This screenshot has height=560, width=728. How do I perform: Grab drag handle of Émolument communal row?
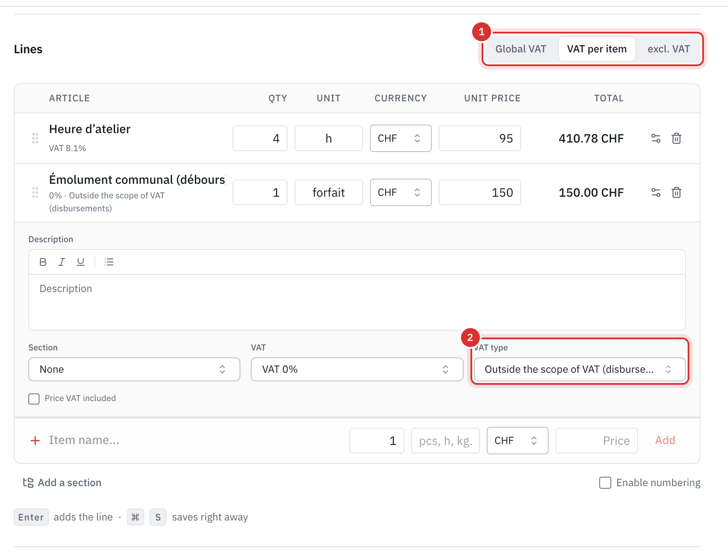pyautogui.click(x=35, y=192)
